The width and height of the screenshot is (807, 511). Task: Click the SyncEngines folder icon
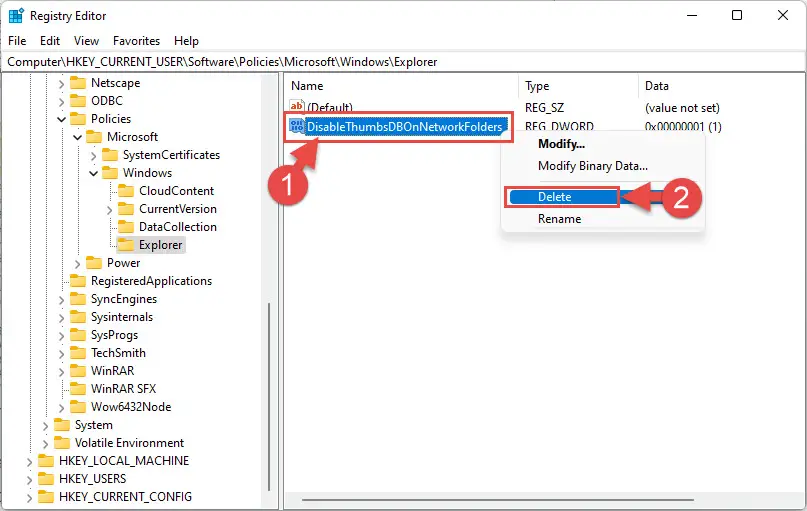click(78, 299)
